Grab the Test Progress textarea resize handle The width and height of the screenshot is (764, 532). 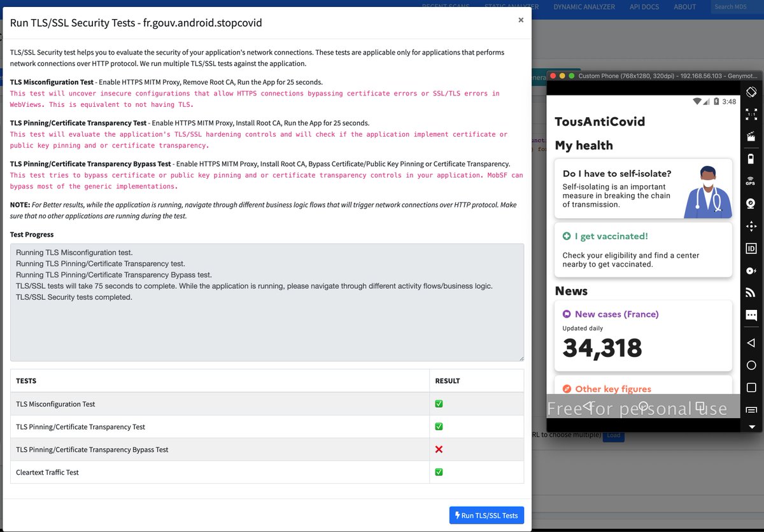(x=521, y=358)
